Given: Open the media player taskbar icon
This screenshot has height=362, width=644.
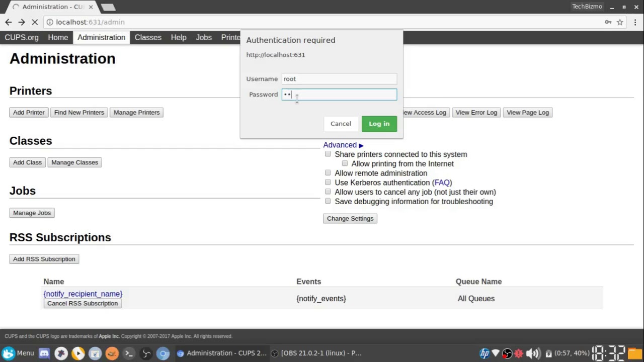Looking at the screenshot, I should click(x=78, y=353).
